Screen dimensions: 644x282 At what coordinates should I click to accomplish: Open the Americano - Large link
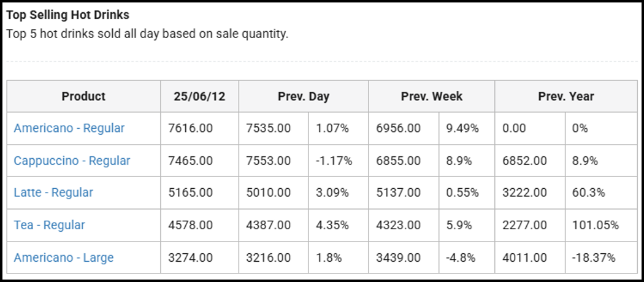tap(63, 257)
